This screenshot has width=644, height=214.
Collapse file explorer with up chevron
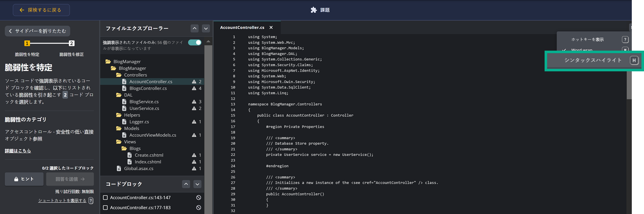pos(194,28)
